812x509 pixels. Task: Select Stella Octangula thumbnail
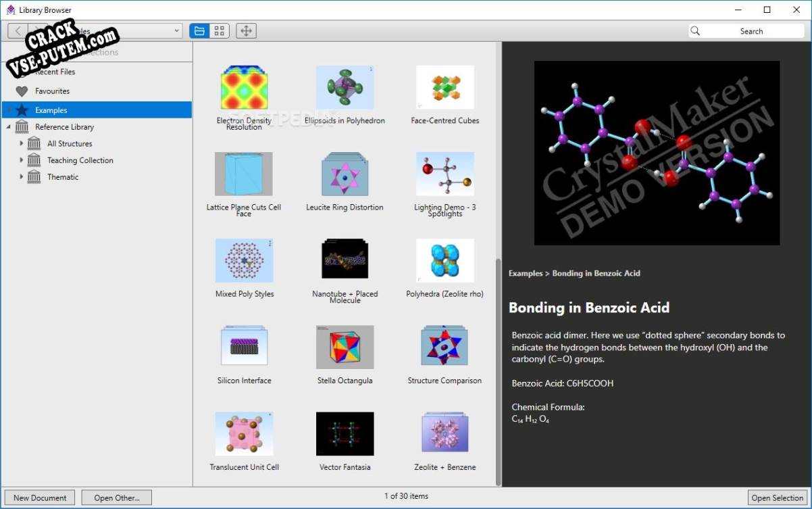[345, 347]
